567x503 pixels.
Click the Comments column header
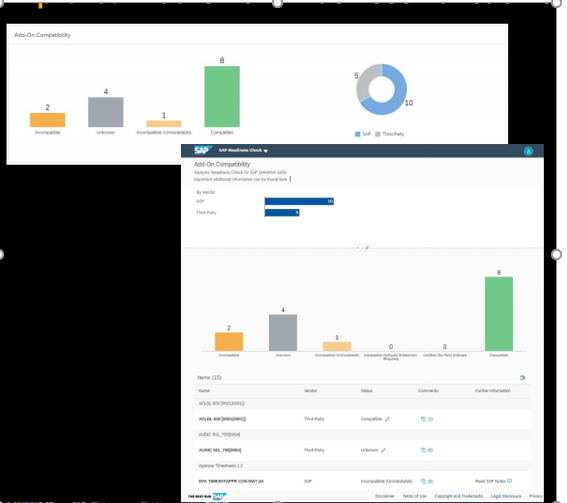point(428,391)
